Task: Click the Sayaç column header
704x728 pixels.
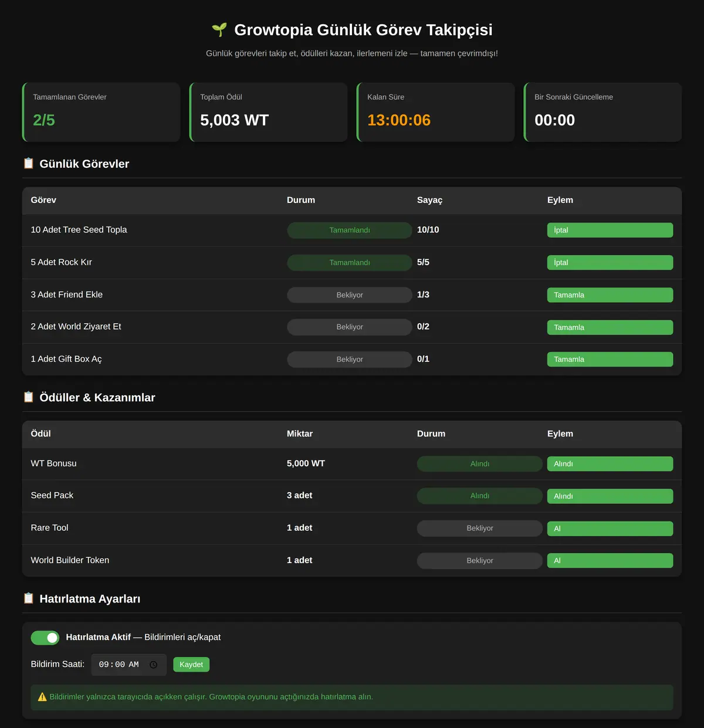Action: [430, 200]
